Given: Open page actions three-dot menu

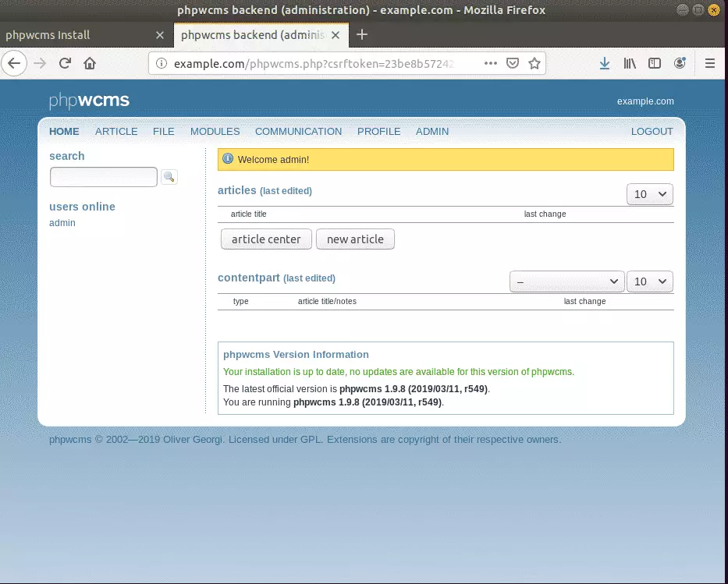Looking at the screenshot, I should click(491, 63).
